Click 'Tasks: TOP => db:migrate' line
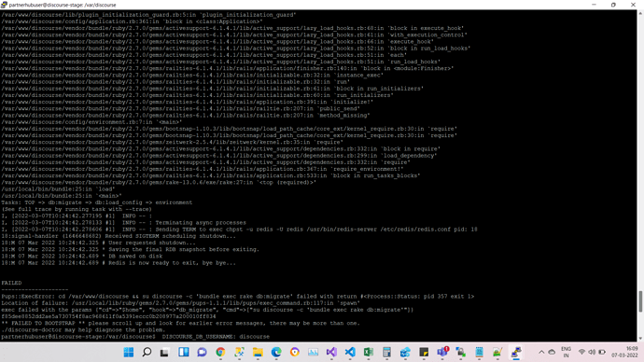This screenshot has height=362, width=644. [x=96, y=202]
